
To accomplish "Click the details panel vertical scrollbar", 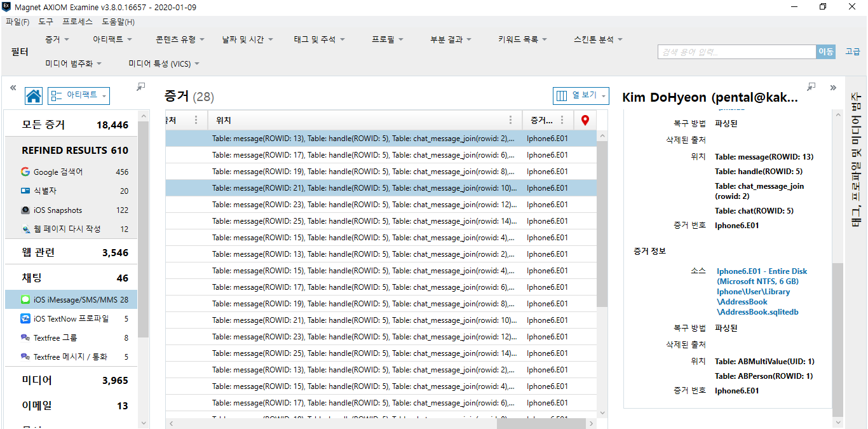I will point(837,340).
